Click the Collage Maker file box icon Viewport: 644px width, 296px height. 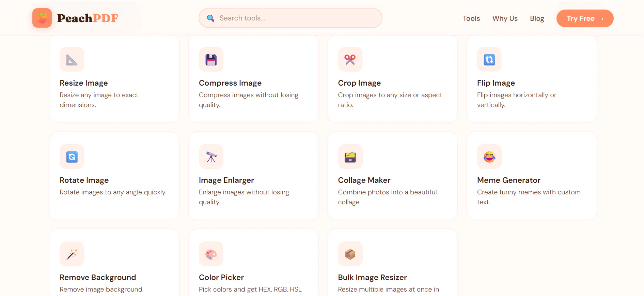pos(350,157)
